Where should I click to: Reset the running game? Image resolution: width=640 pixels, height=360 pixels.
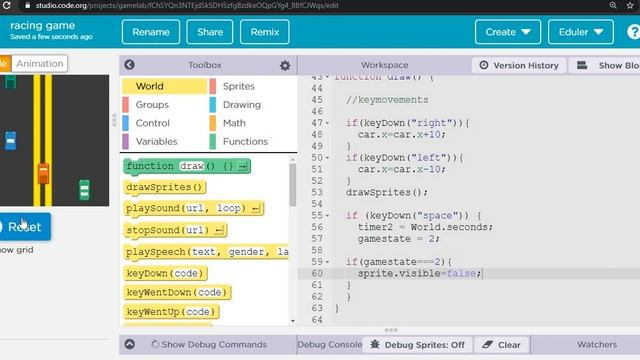point(24,227)
